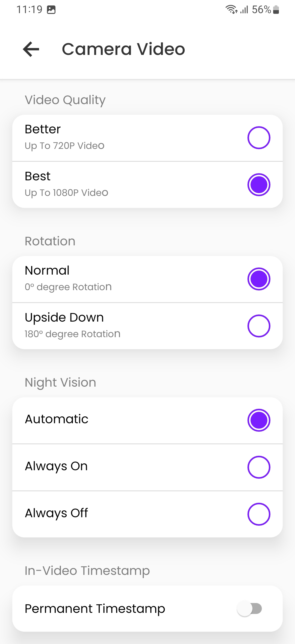
Task: Tap the Up To 1080P Video subtitle
Action: (x=66, y=193)
